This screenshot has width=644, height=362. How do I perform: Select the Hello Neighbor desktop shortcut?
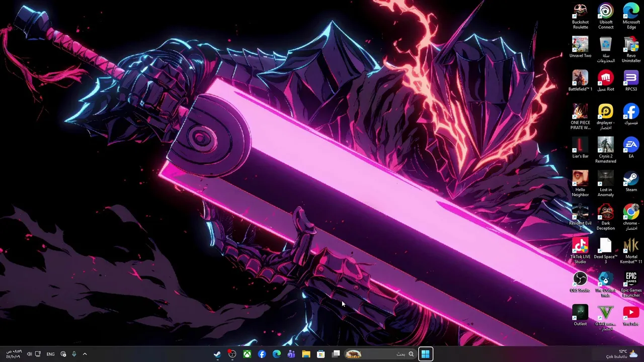click(x=580, y=184)
